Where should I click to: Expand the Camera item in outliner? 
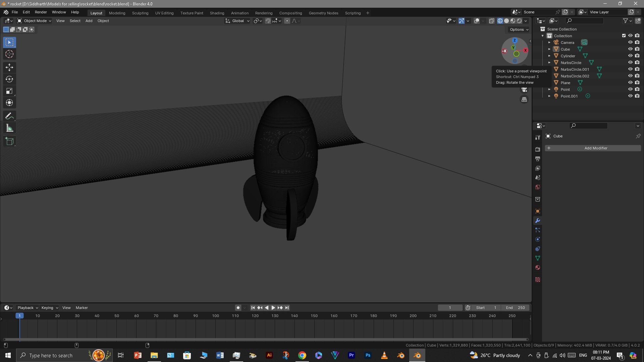[549, 43]
